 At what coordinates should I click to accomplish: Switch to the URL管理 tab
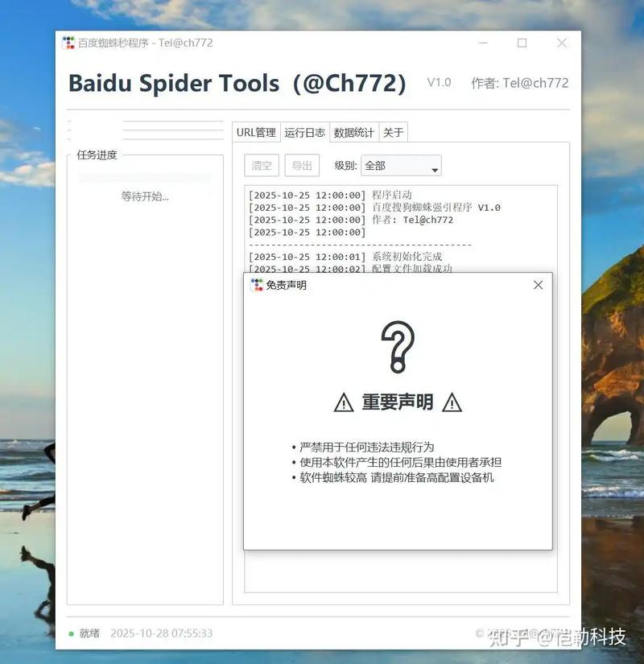coord(256,133)
